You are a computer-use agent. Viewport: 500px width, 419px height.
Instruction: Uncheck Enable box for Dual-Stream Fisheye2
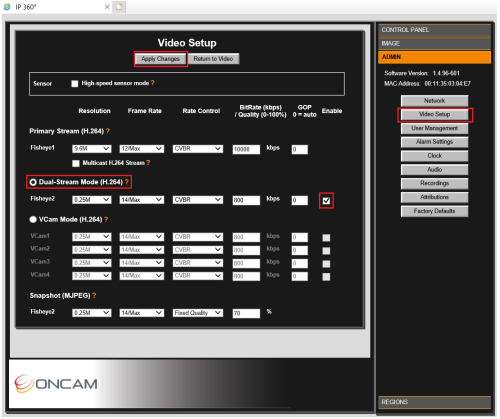pyautogui.click(x=326, y=201)
